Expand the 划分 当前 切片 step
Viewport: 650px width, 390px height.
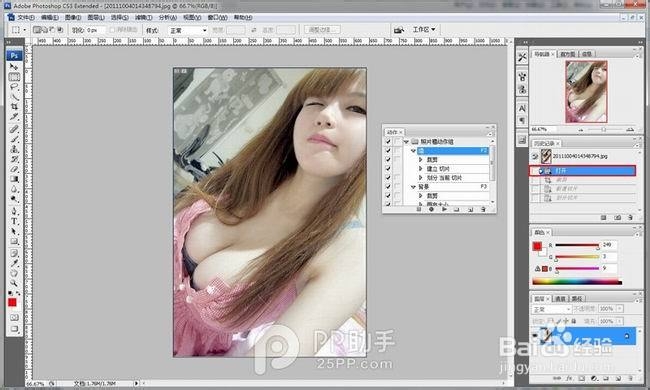click(420, 178)
